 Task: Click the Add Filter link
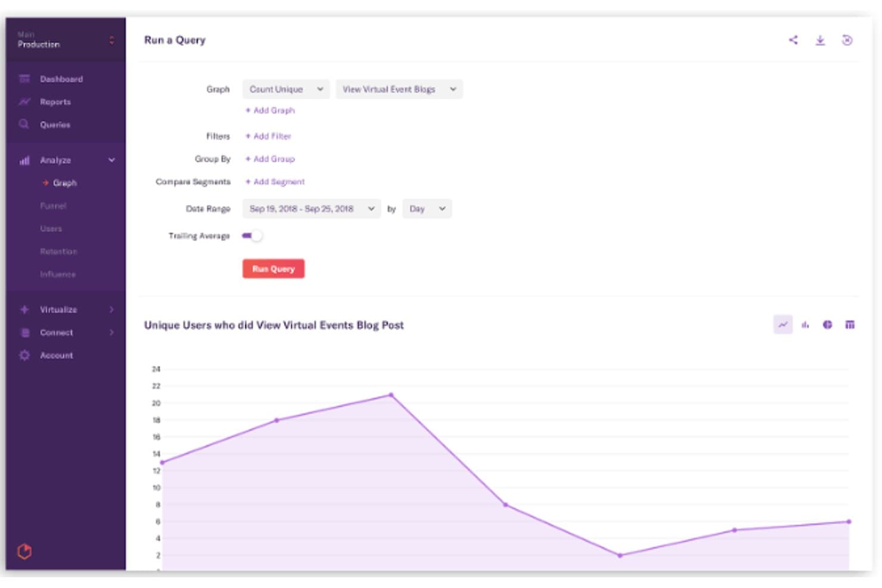(268, 136)
